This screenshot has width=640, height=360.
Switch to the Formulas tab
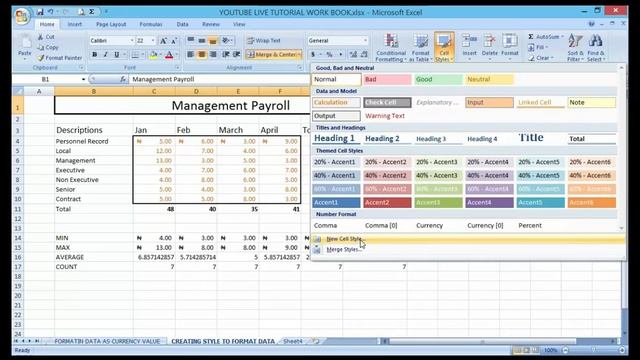[151, 24]
